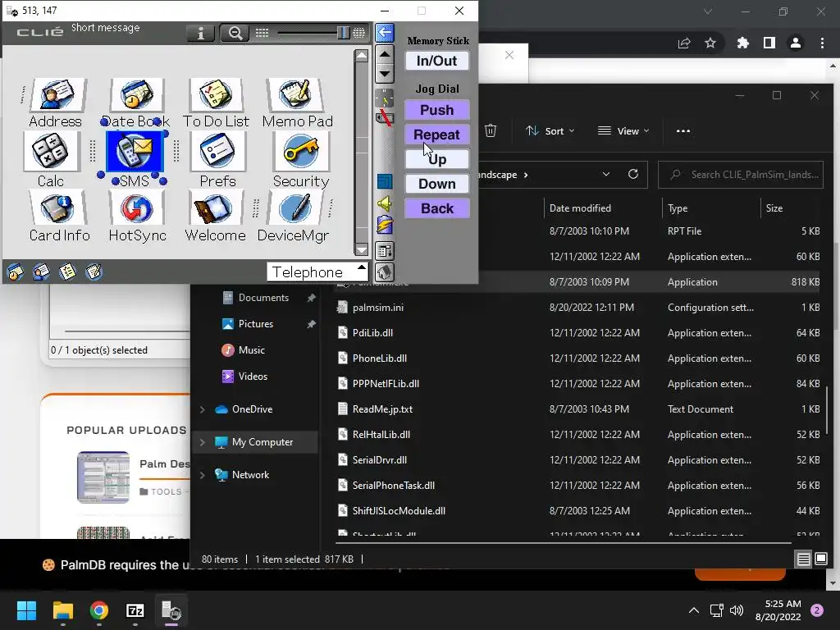Click the jog up arrow on simulator strip

click(385, 54)
